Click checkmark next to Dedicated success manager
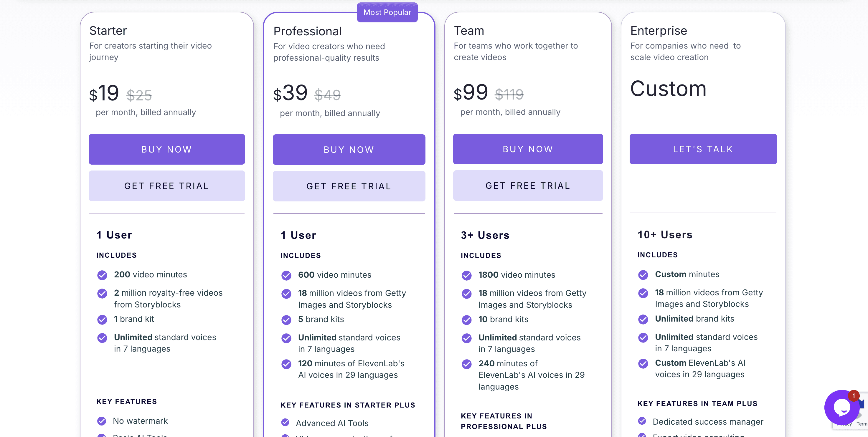 [x=642, y=421]
